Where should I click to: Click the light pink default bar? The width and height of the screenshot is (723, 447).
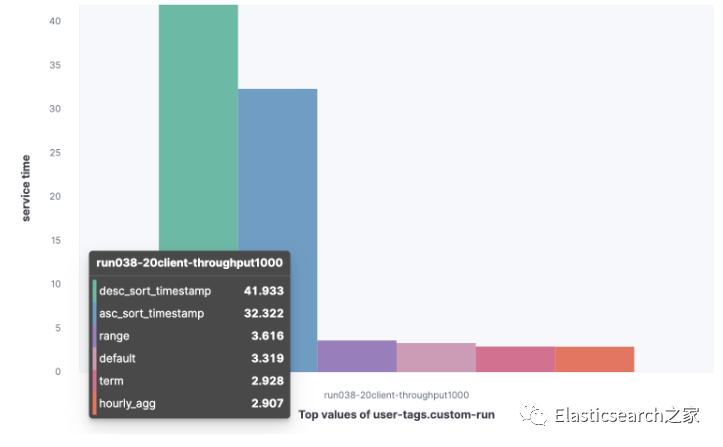(x=436, y=357)
